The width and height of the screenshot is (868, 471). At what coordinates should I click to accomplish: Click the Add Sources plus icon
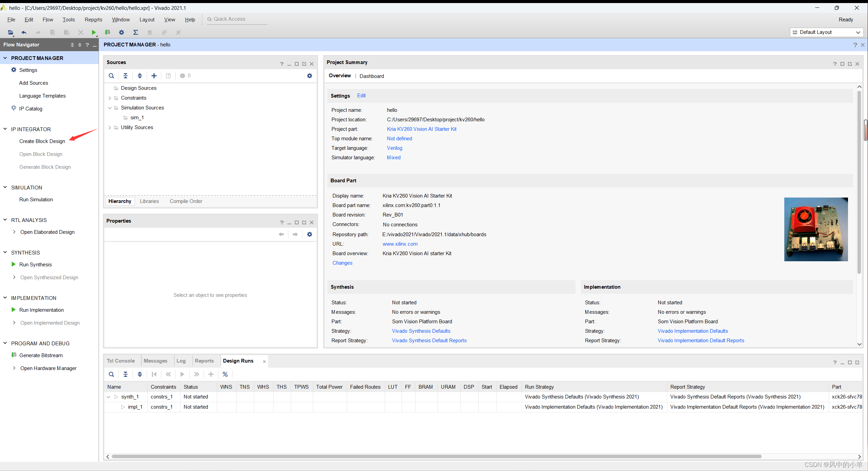pyautogui.click(x=154, y=76)
